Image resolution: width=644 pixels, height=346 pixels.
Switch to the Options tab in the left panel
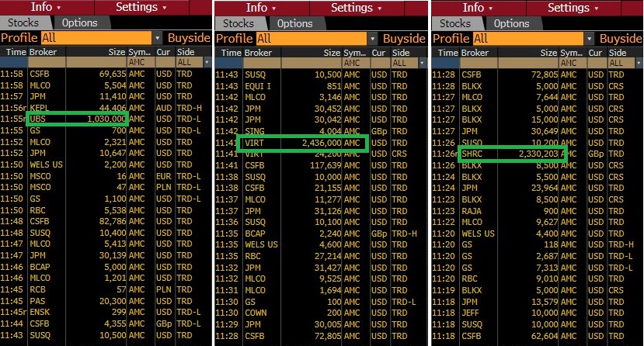tap(80, 22)
